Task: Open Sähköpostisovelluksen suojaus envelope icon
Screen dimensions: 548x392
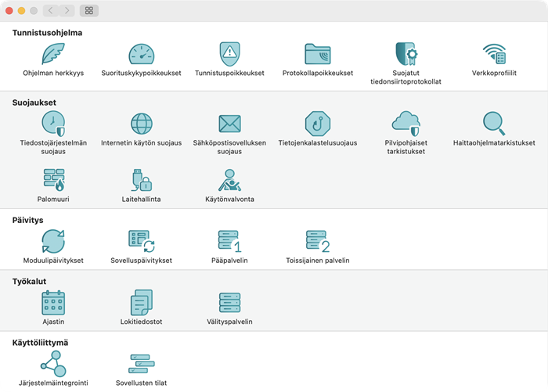Action: pyautogui.click(x=229, y=124)
